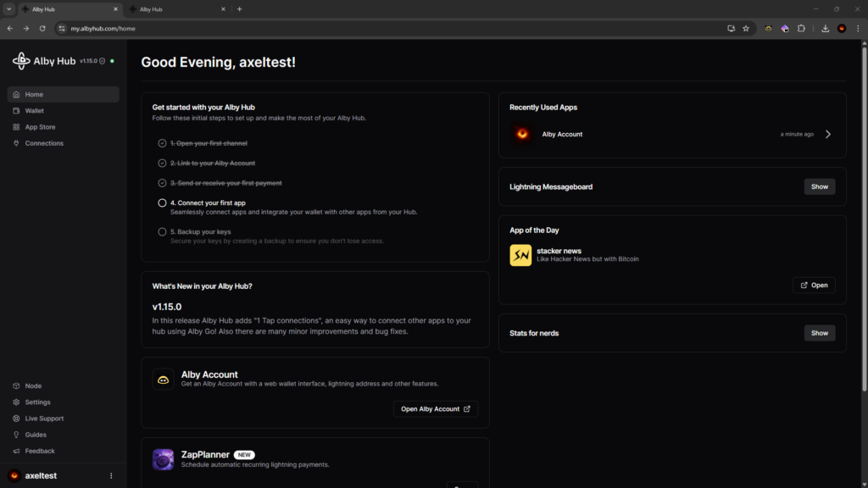868x488 pixels.
Task: Open axeltest account options menu
Action: click(111, 476)
